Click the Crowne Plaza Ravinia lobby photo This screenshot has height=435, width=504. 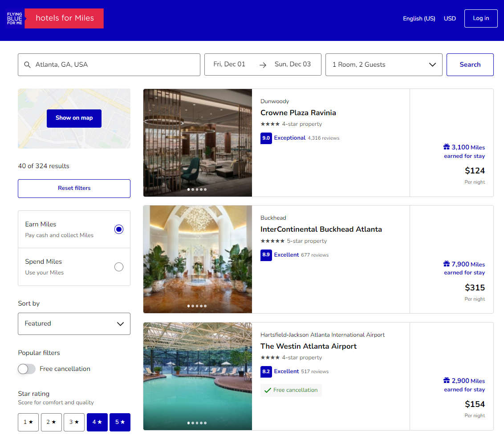click(x=197, y=142)
